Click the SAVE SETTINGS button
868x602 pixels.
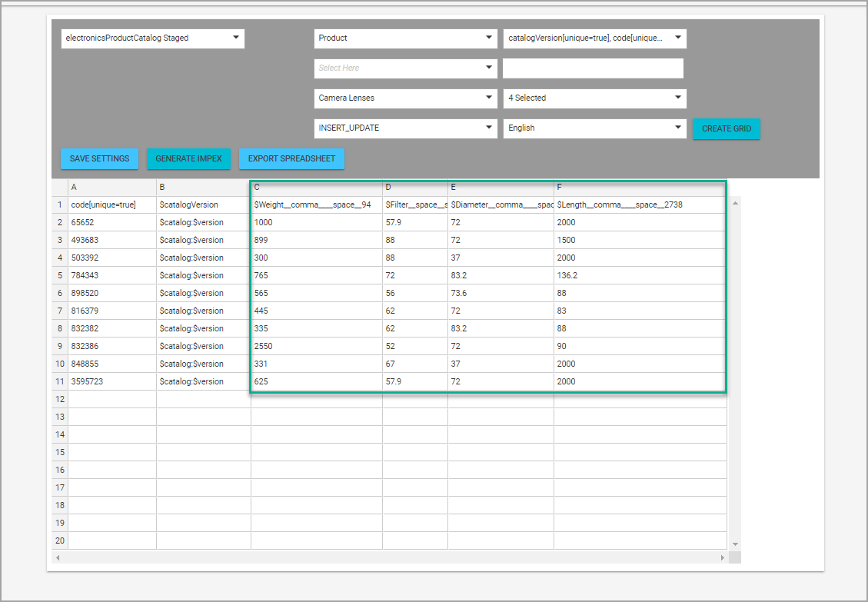(x=99, y=159)
